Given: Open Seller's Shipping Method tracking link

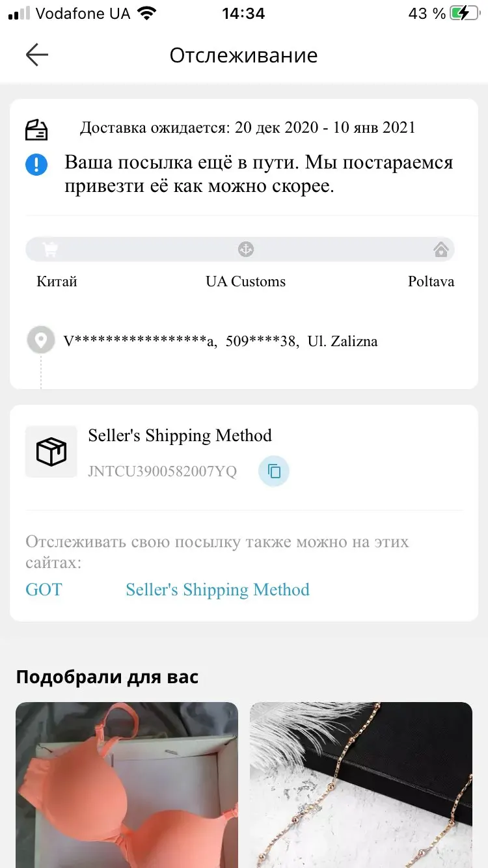Looking at the screenshot, I should pos(217,590).
